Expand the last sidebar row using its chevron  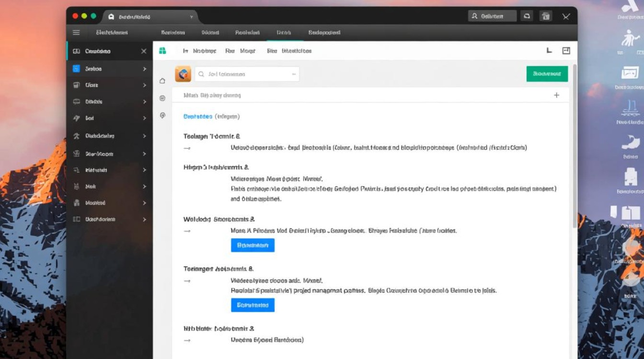point(144,219)
